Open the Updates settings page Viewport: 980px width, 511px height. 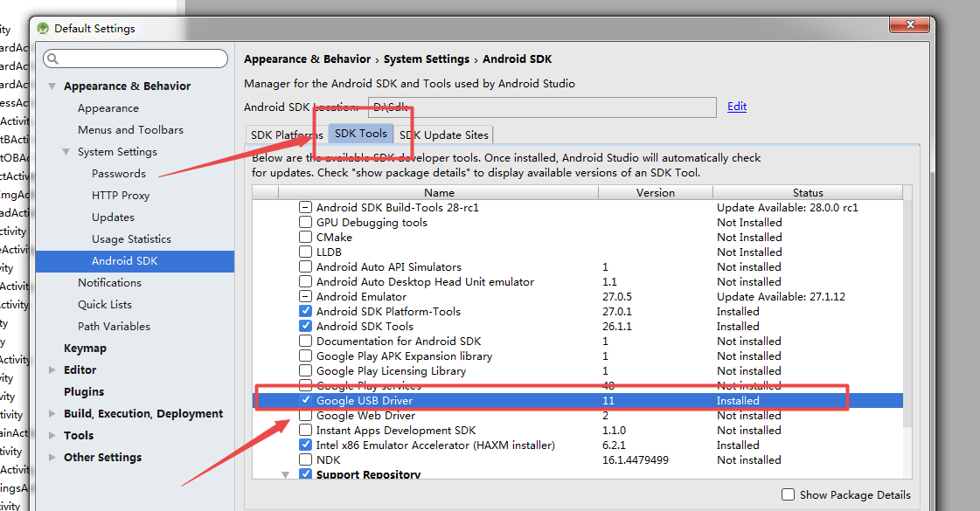click(113, 218)
